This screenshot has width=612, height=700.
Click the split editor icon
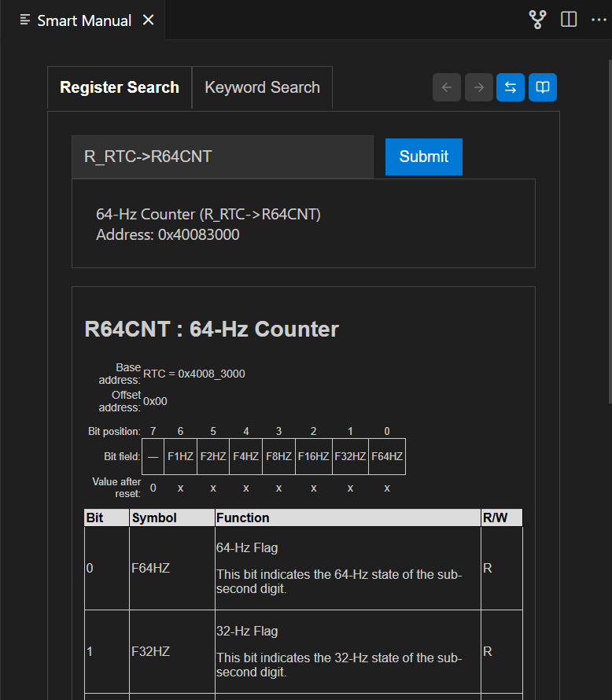click(568, 19)
